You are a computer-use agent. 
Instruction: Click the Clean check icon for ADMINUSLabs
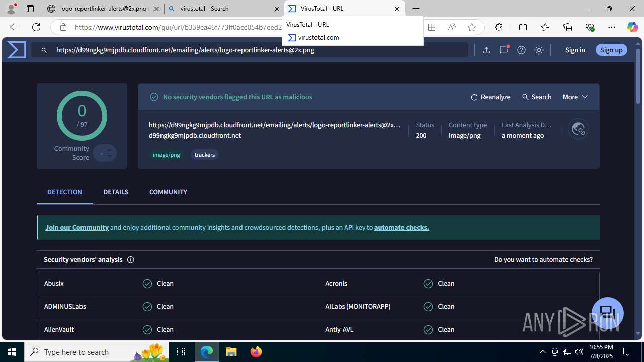click(x=147, y=307)
